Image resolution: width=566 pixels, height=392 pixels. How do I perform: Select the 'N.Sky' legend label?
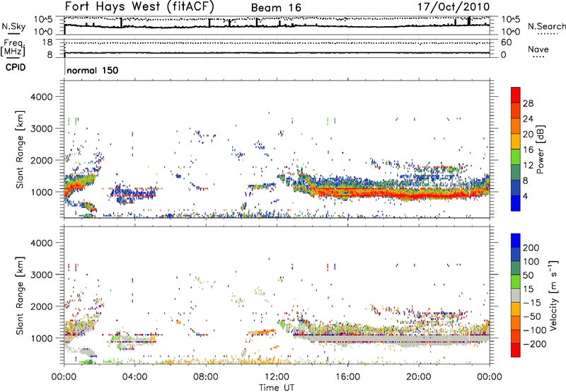tap(13, 26)
